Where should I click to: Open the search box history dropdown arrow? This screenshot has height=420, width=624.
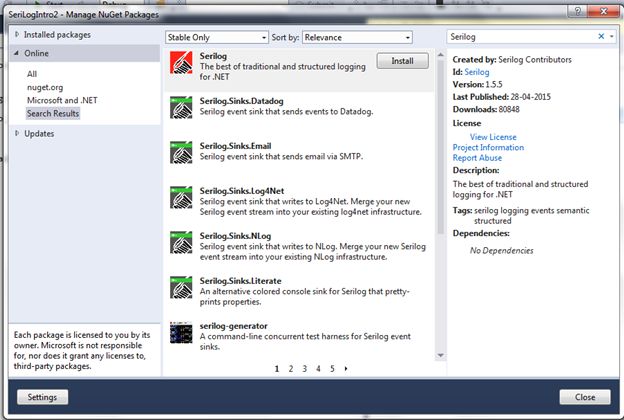[x=612, y=37]
